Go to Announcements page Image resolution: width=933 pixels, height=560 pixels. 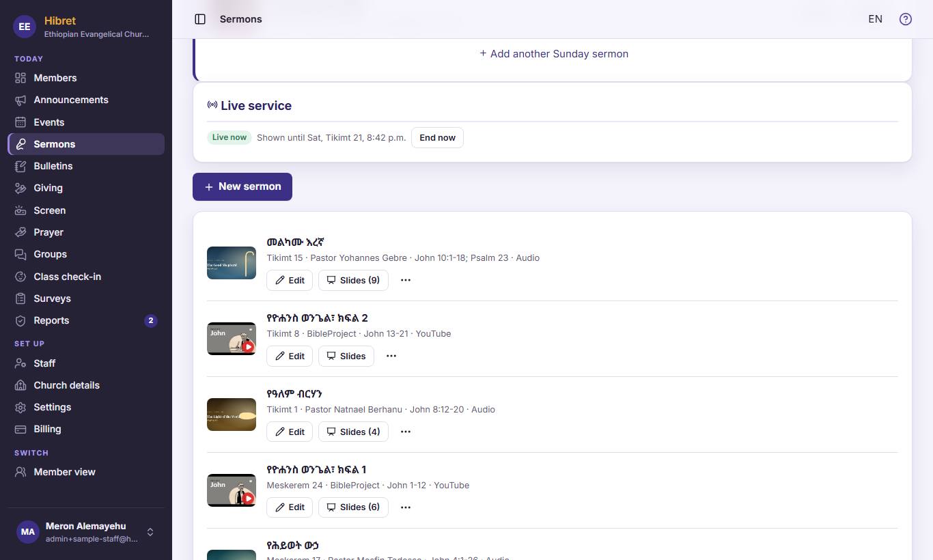[86, 100]
